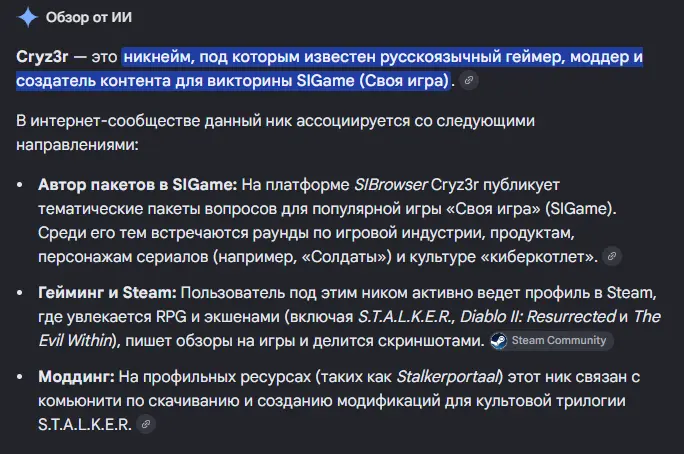The width and height of the screenshot is (684, 454).
Task: Click the «Обзор от ИИ» heading
Action: 89,17
